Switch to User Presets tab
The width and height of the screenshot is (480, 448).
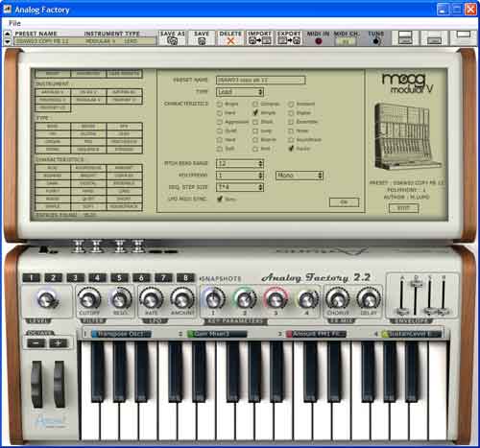pos(124,74)
